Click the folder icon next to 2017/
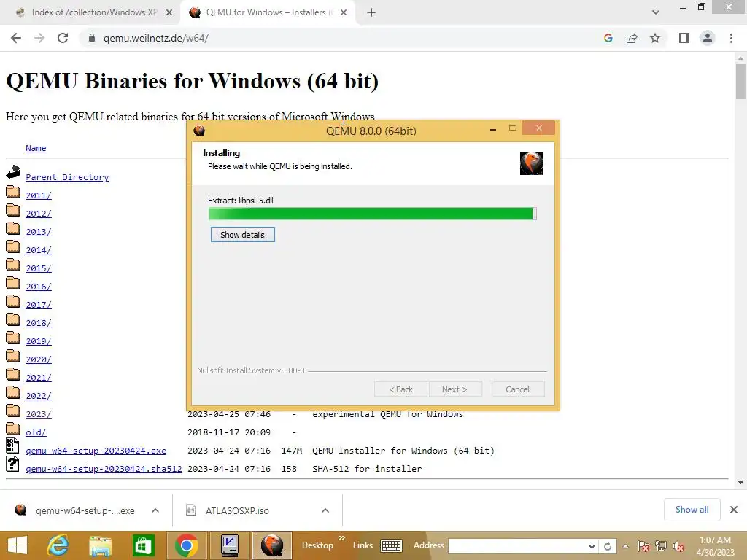Screen dimensions: 747x560 point(13,302)
